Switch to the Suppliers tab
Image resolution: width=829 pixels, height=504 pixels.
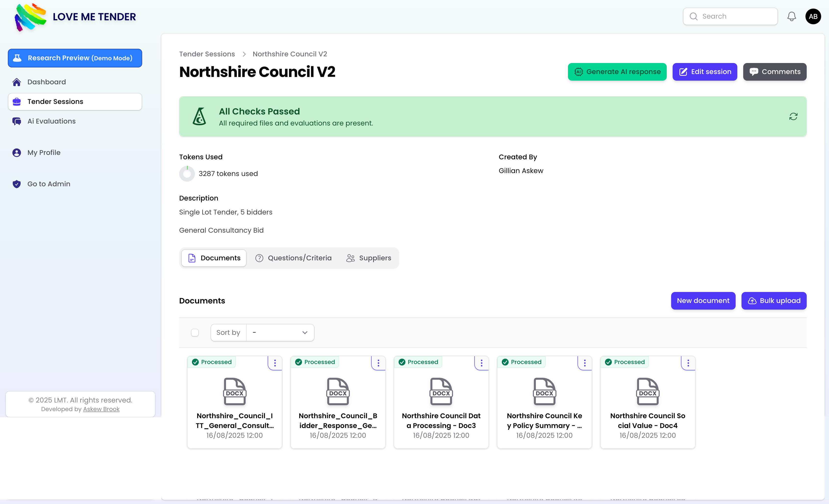369,258
